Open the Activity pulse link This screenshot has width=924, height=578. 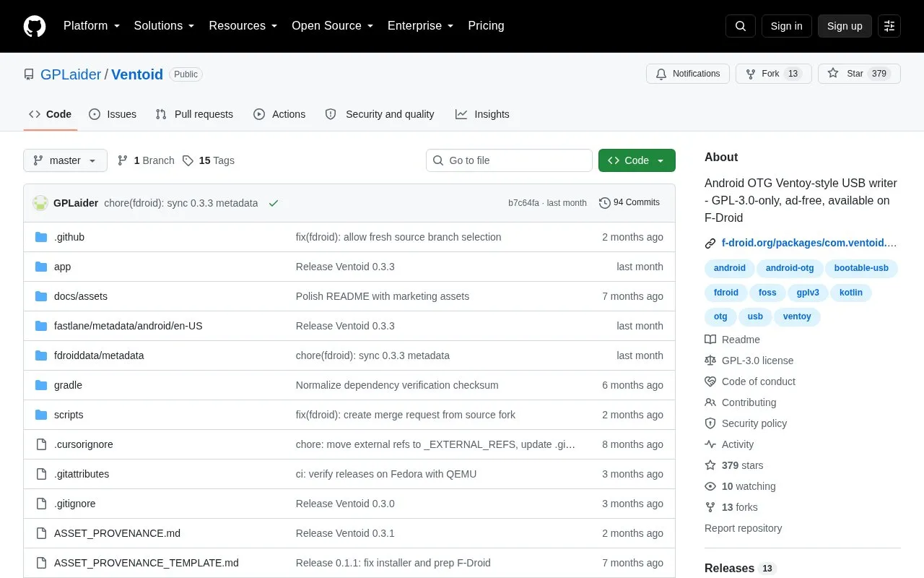click(729, 444)
